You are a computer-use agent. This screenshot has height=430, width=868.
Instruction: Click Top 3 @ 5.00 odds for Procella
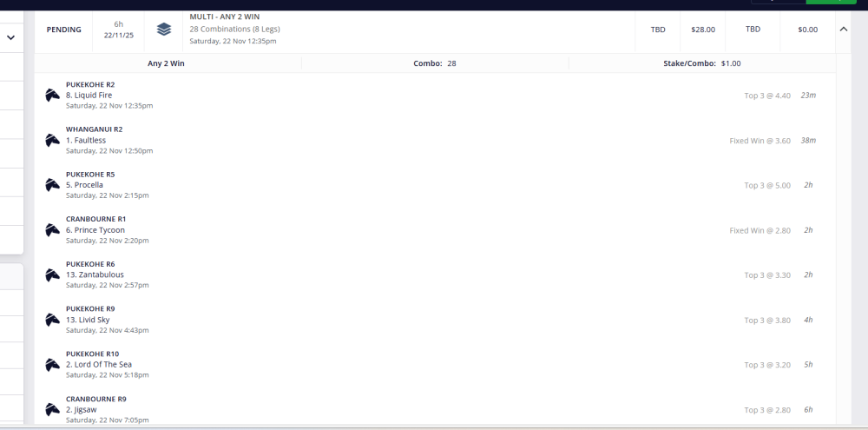coord(767,185)
